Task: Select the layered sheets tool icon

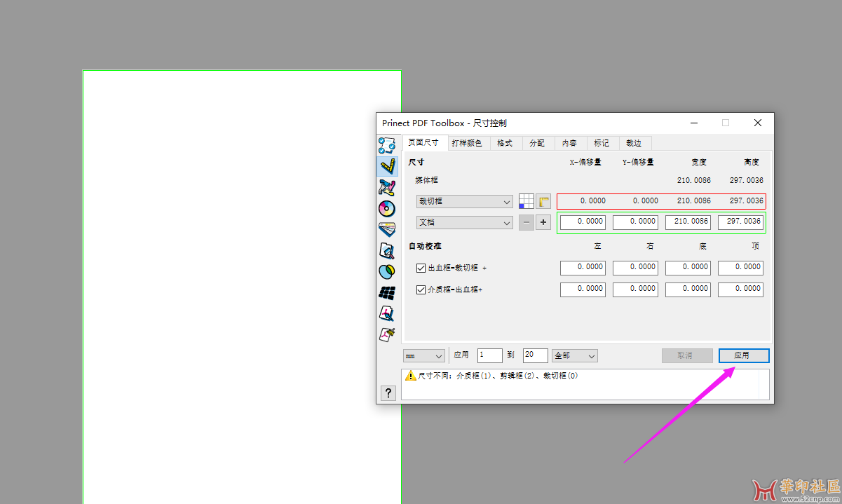Action: tap(388, 229)
